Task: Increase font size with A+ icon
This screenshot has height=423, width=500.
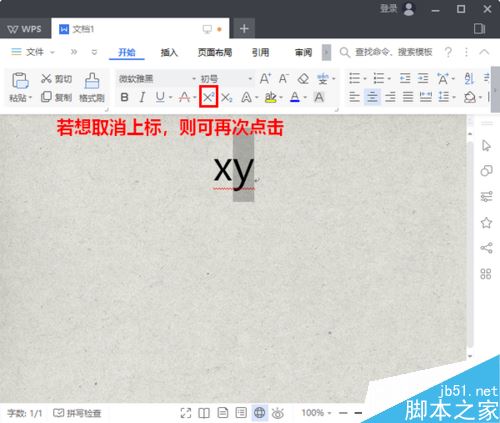Action: (x=265, y=79)
